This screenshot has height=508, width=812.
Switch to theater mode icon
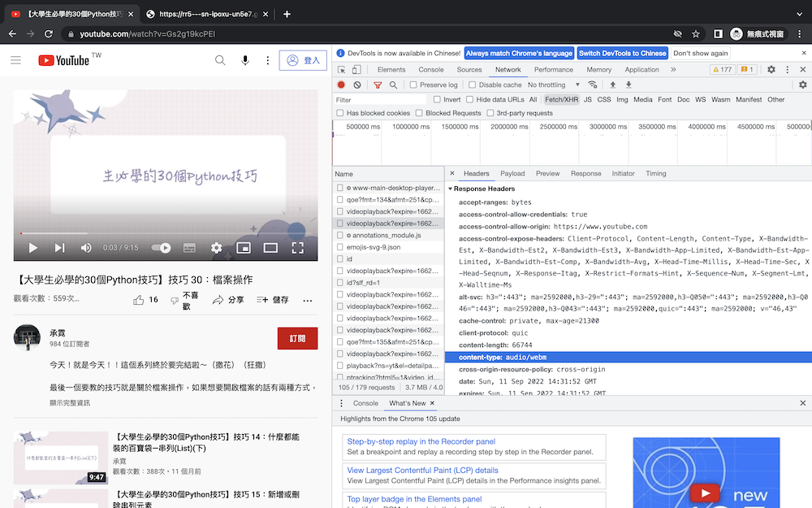(270, 248)
